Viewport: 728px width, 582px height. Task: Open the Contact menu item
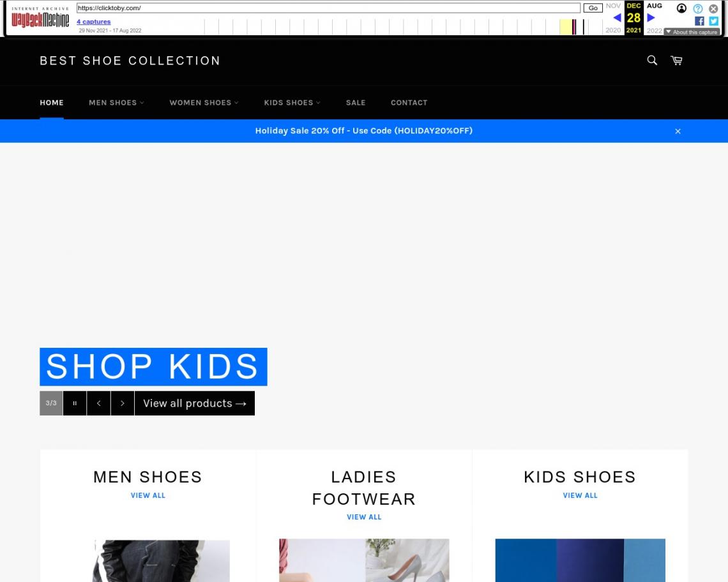click(x=409, y=103)
